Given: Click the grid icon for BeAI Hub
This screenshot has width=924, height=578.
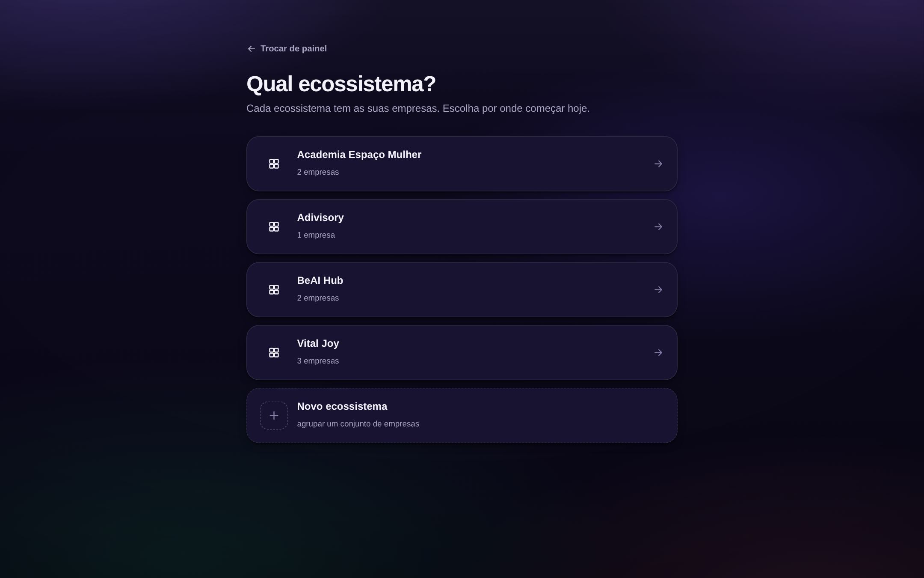Looking at the screenshot, I should [x=274, y=290].
